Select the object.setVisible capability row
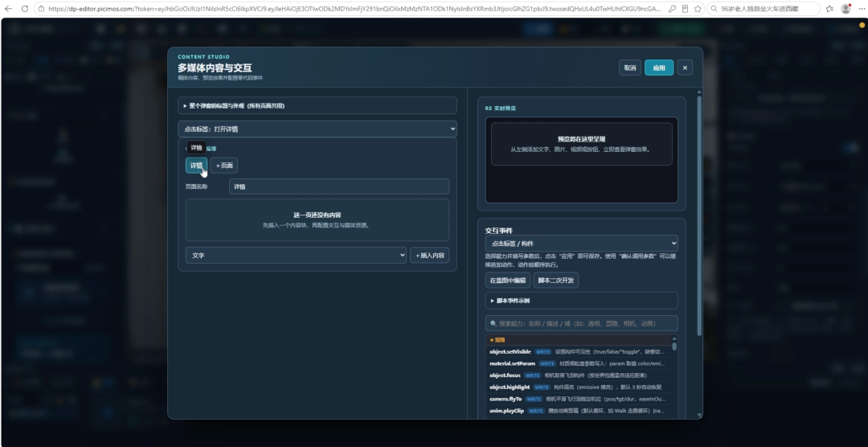The height and width of the screenshot is (447, 868). [x=578, y=351]
